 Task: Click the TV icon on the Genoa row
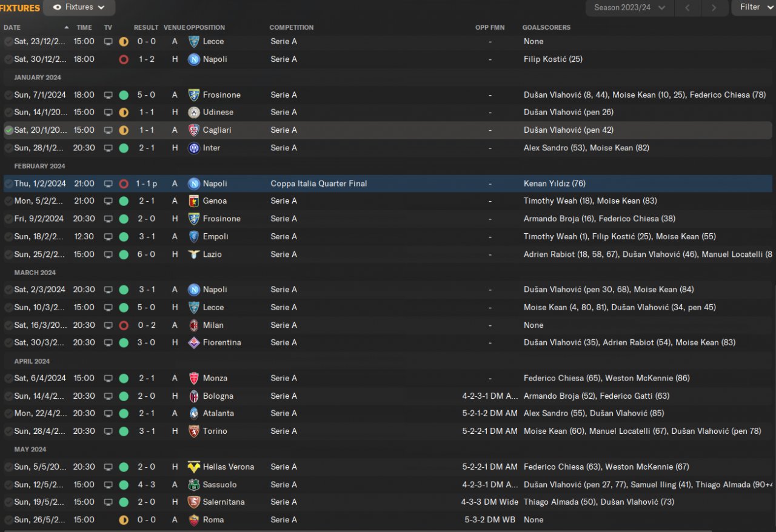tap(109, 201)
